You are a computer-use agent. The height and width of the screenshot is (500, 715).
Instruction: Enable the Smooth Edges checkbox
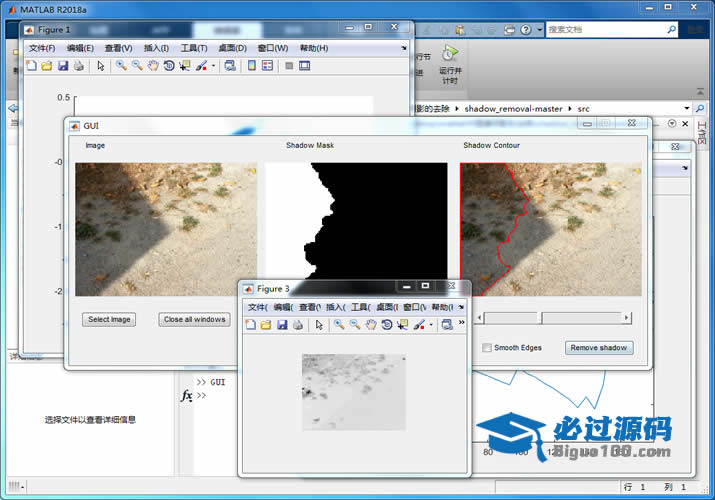click(487, 348)
